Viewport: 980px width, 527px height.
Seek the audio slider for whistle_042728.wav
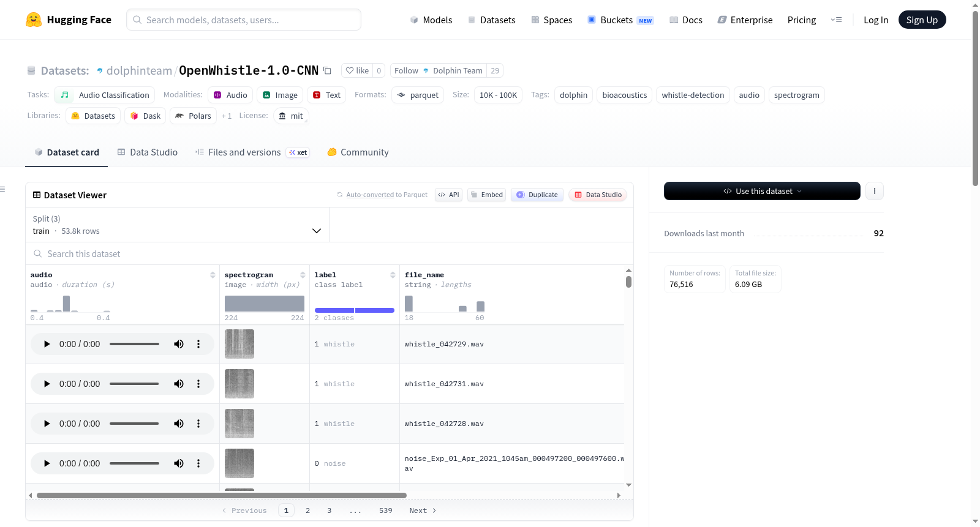[134, 424]
